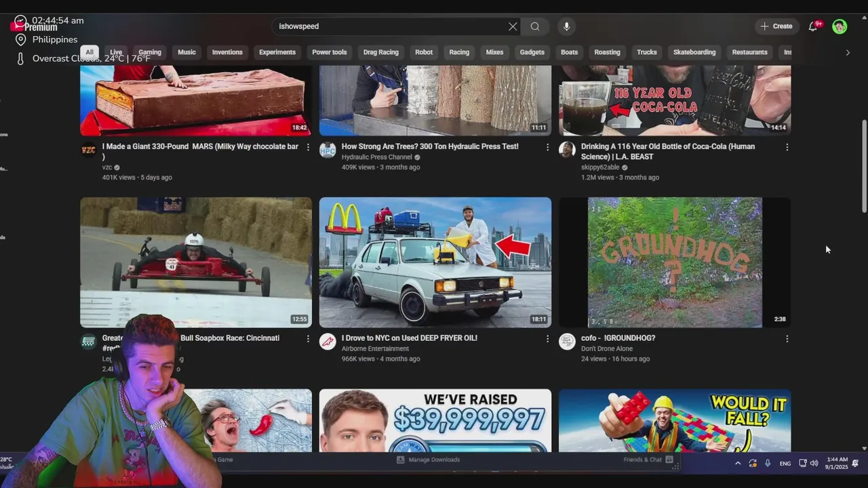Open skippy62able channel name link
868x488 pixels.
click(x=599, y=167)
